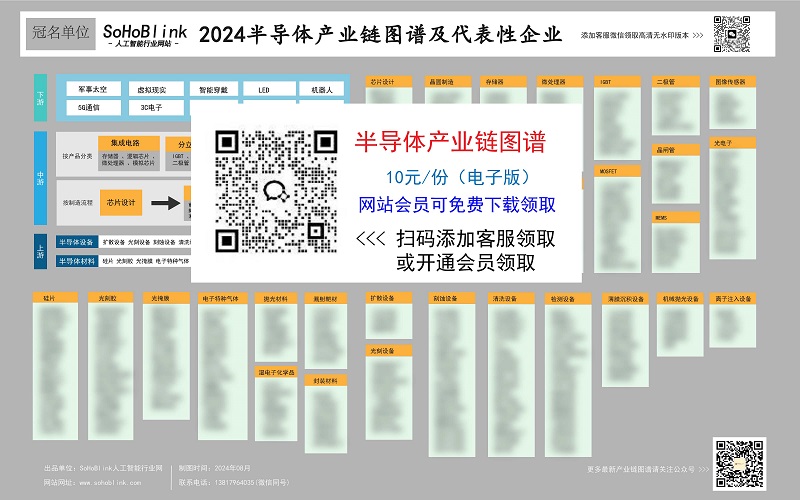
Task: Click the 5G通信 box
Action: [93, 107]
